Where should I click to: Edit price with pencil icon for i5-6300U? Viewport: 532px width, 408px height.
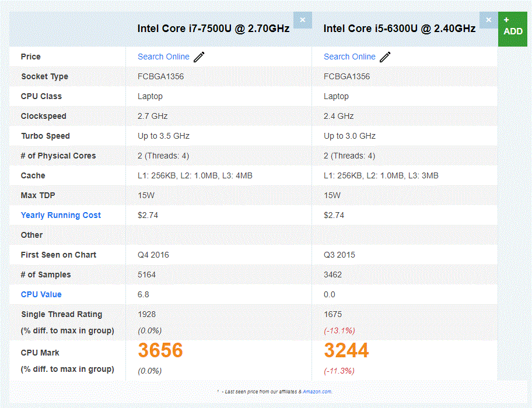(385, 57)
